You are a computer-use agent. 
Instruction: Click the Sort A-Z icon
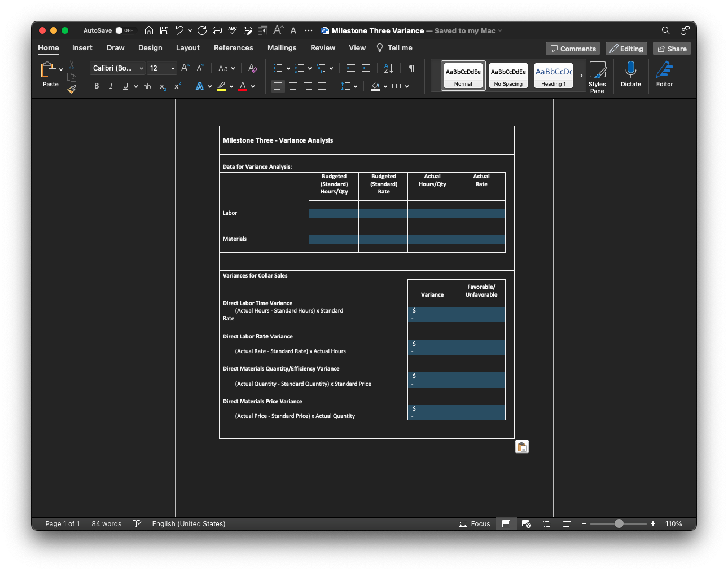pyautogui.click(x=389, y=68)
